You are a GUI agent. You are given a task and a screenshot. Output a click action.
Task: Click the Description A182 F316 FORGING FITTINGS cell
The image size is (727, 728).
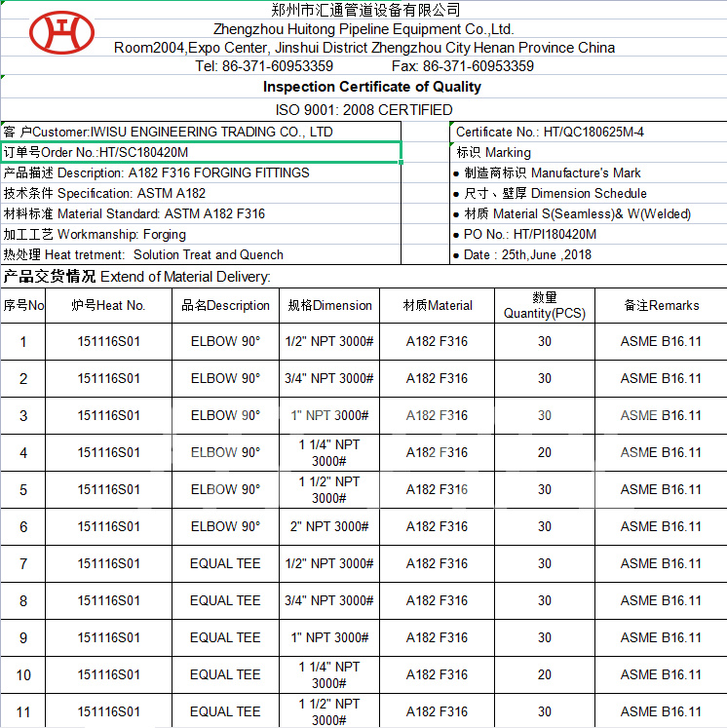point(201,172)
